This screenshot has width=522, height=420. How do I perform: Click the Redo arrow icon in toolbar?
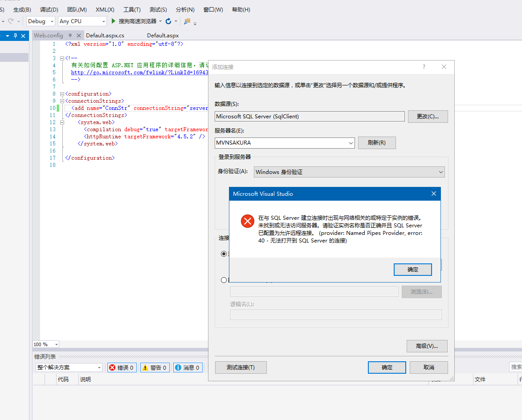(11, 21)
